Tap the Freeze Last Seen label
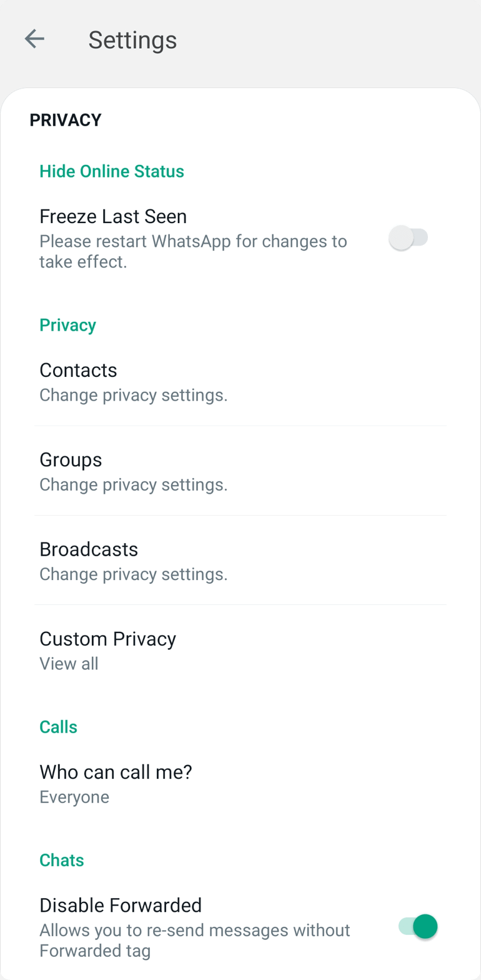The height and width of the screenshot is (980, 481). coord(113,216)
